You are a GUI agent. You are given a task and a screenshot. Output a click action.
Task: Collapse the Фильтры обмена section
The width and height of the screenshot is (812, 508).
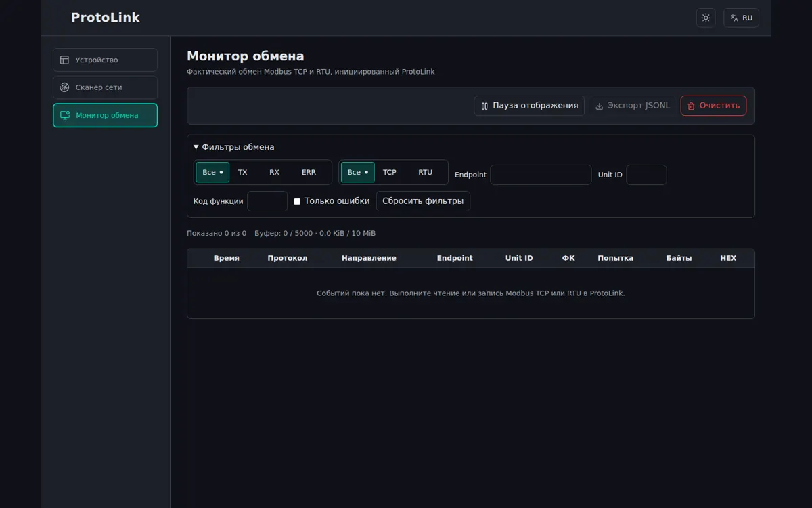(233, 147)
